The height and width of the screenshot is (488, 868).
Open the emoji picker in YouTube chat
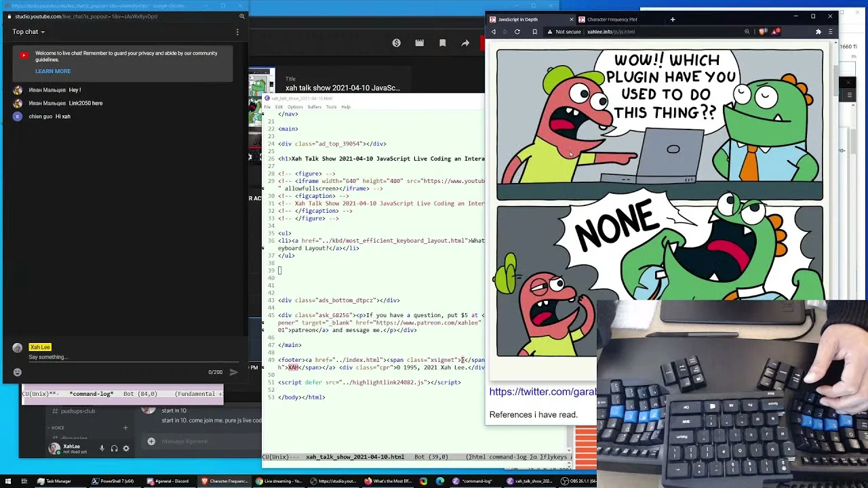coord(18,371)
